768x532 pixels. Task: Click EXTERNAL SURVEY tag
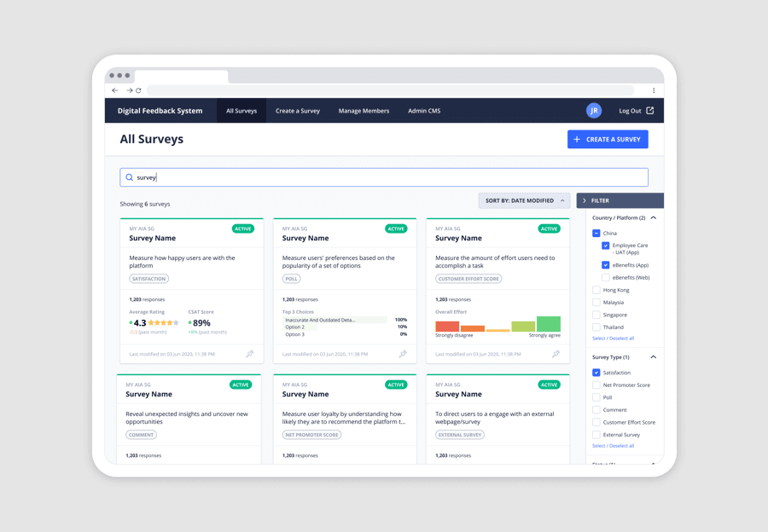tap(459, 435)
